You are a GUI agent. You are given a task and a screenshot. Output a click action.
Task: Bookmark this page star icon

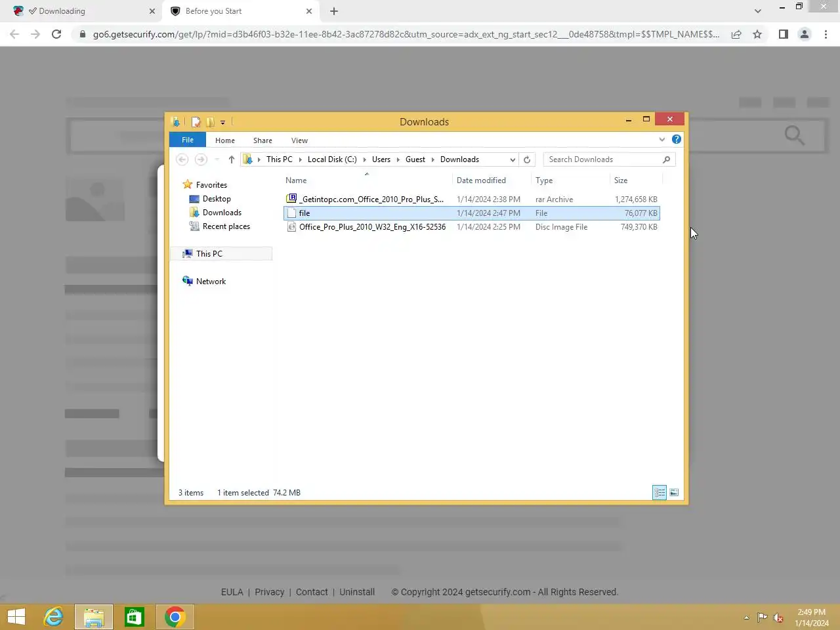[x=757, y=34]
